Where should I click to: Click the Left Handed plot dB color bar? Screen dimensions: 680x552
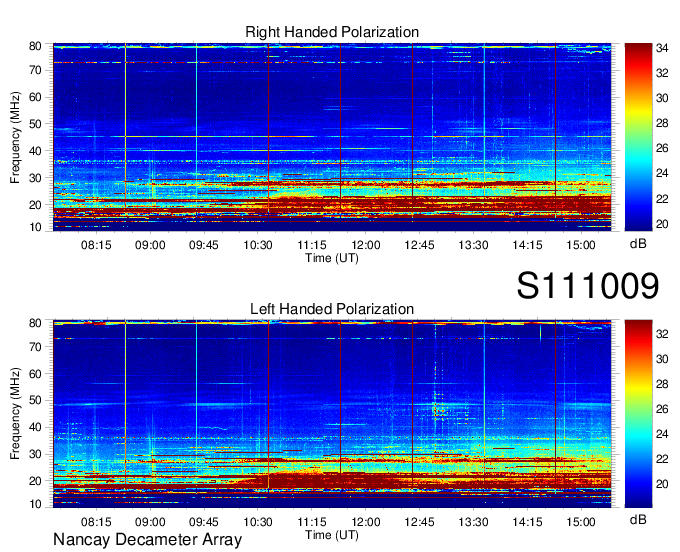638,414
